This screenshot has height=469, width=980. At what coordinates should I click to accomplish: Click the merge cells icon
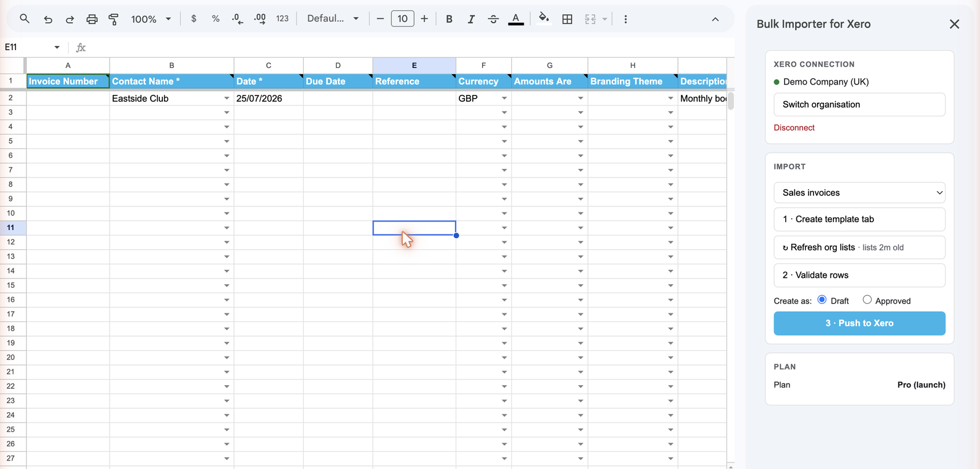coord(590,19)
